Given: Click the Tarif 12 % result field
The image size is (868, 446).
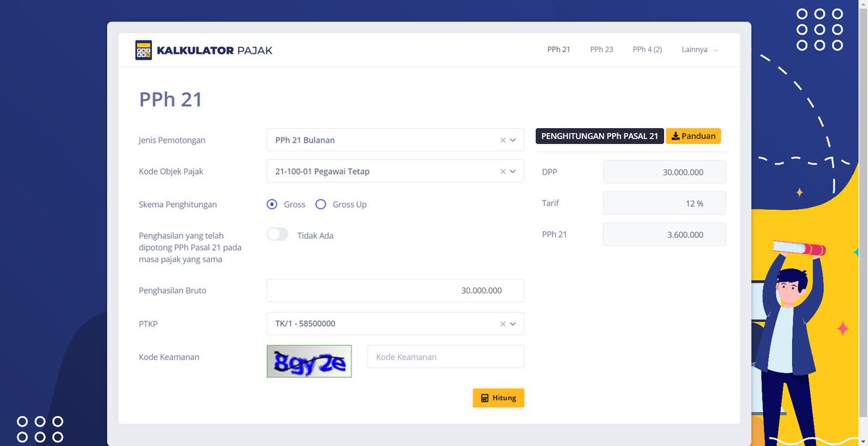Looking at the screenshot, I should click(x=664, y=203).
